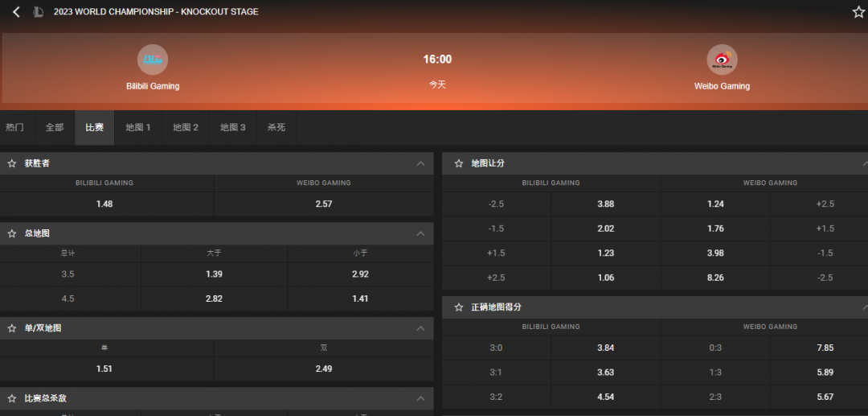Pick under 4.5 maps at 1.41
The height and width of the screenshot is (416, 868).
[360, 299]
